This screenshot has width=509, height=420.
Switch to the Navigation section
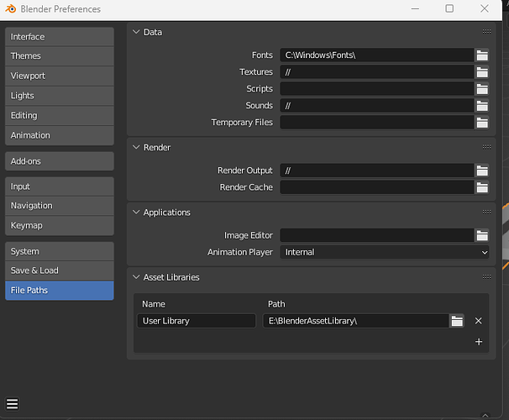click(60, 206)
